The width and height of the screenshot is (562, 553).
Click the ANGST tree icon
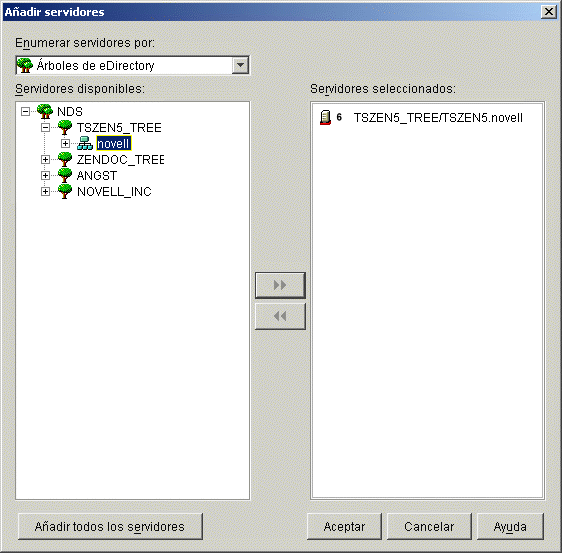pos(65,176)
